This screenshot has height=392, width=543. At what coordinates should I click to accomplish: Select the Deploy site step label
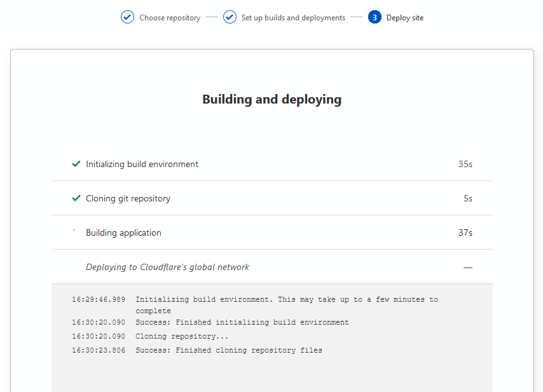[x=404, y=18]
